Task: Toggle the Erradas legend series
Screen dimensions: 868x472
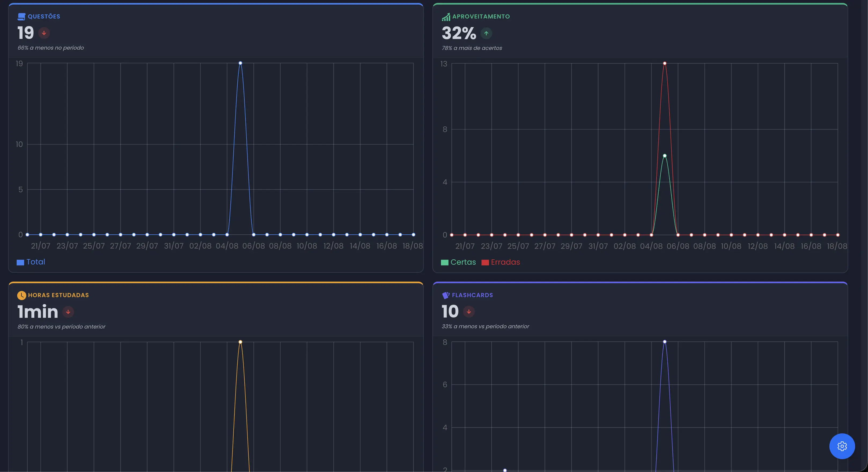Action: [x=501, y=263]
